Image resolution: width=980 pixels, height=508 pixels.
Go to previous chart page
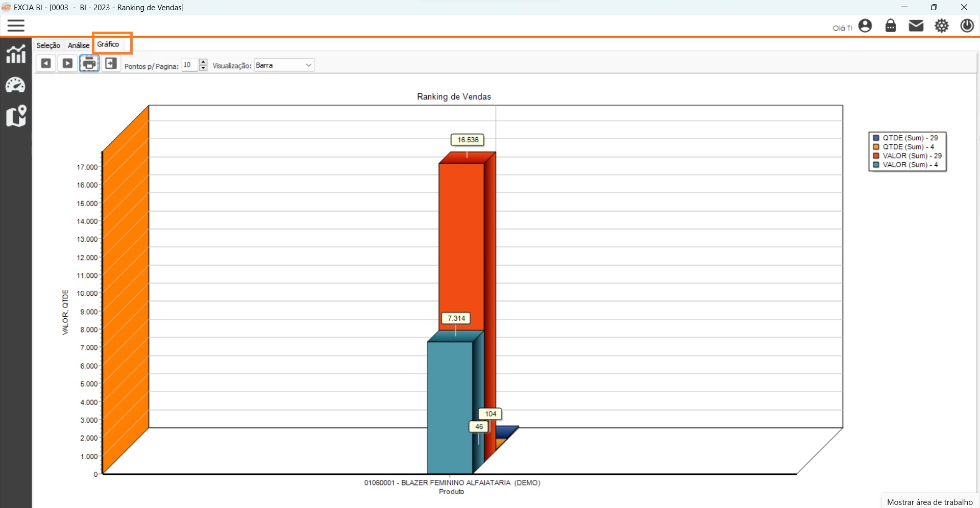[46, 64]
